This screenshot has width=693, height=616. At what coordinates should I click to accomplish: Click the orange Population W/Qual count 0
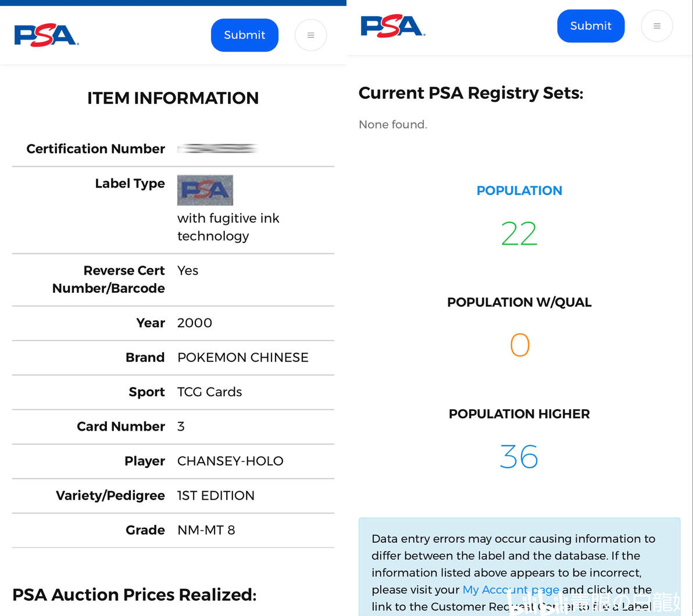[519, 345]
